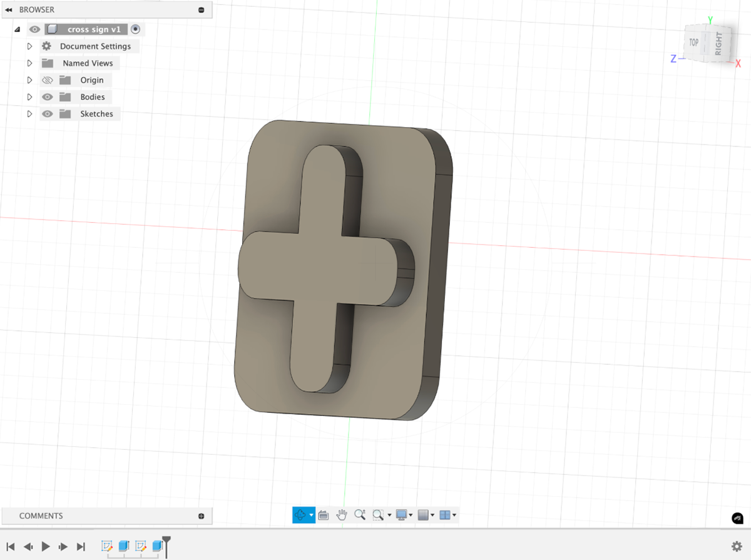Open timeline settings gear
This screenshot has width=751, height=560.
[x=737, y=546]
